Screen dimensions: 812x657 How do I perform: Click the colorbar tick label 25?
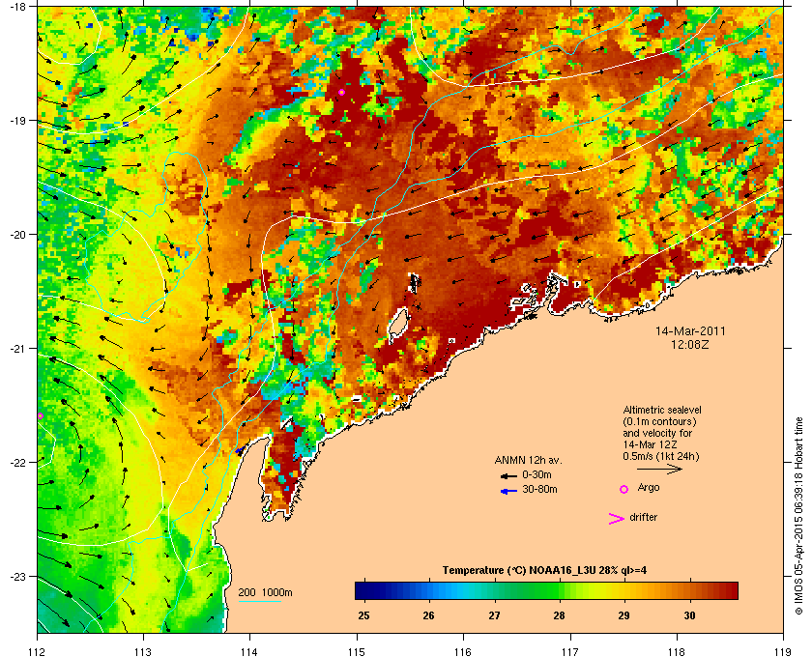pos(364,615)
